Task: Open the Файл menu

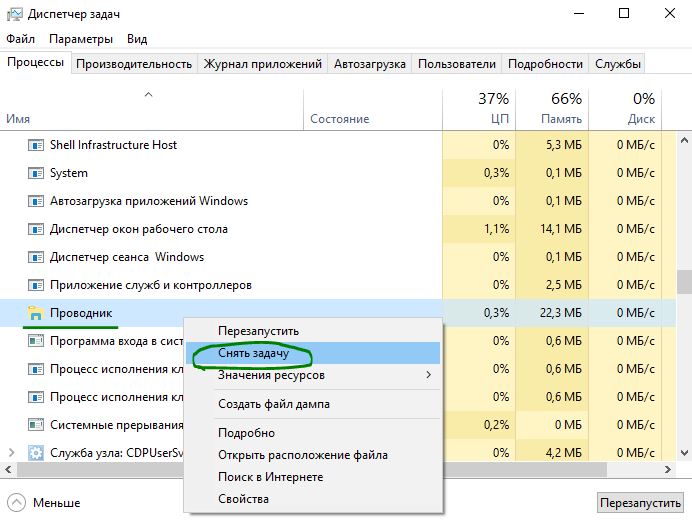Action: pyautogui.click(x=20, y=39)
